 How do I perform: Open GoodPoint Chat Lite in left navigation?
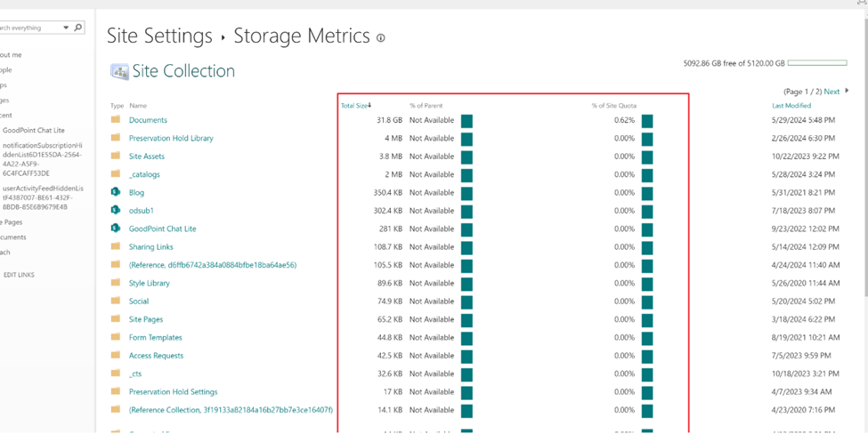(x=34, y=131)
